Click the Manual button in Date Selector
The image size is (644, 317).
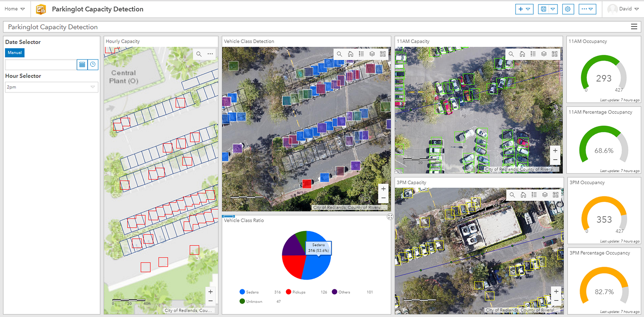pyautogui.click(x=15, y=53)
